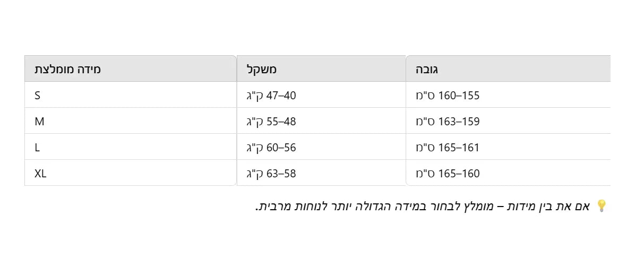Click the 48–55 ק"ג weight cell
Screen dimensions: 644x266
[271, 122]
